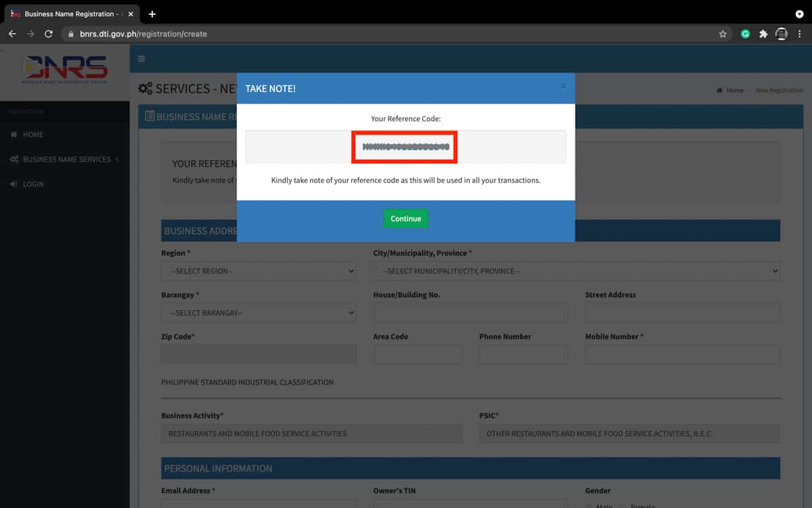This screenshot has width=812, height=508.
Task: Click the address bar URL
Action: 143,34
